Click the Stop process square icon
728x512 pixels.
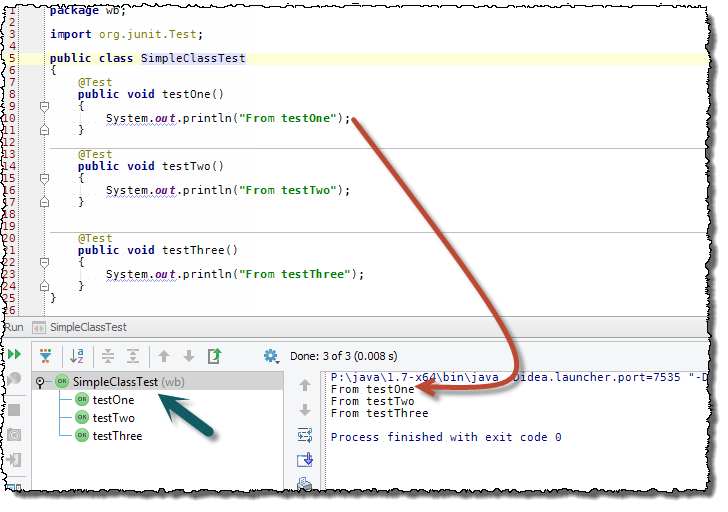click(14, 410)
